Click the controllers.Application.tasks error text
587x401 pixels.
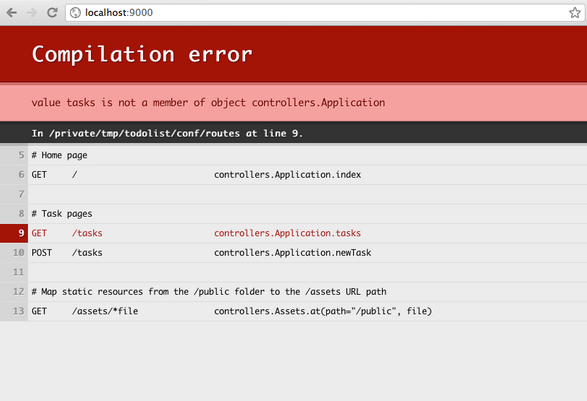(288, 233)
